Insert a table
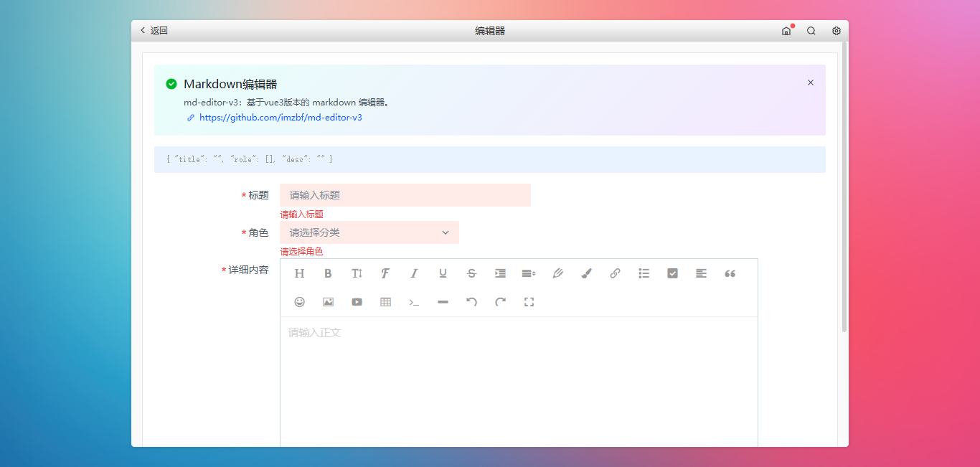This screenshot has width=980, height=467. tap(385, 302)
